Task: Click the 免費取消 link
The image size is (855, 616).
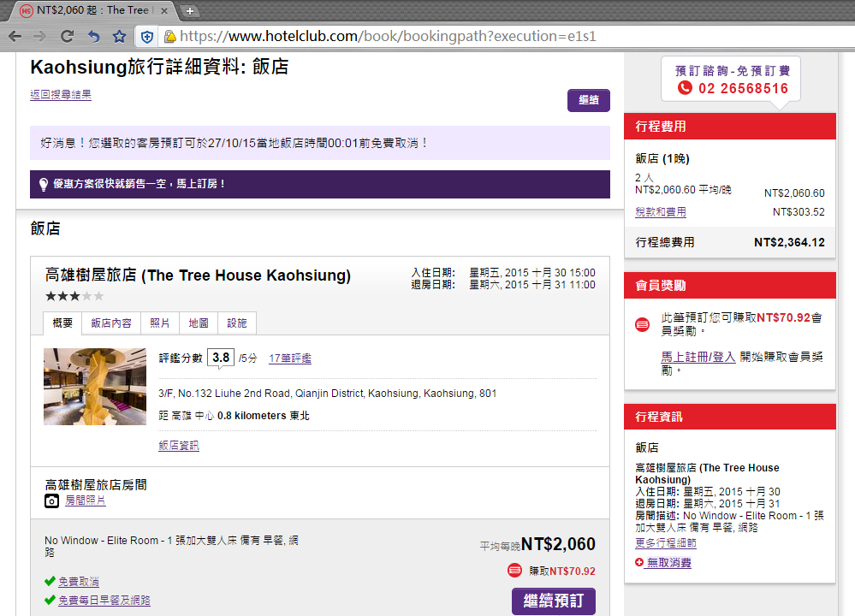Action: click(x=79, y=582)
